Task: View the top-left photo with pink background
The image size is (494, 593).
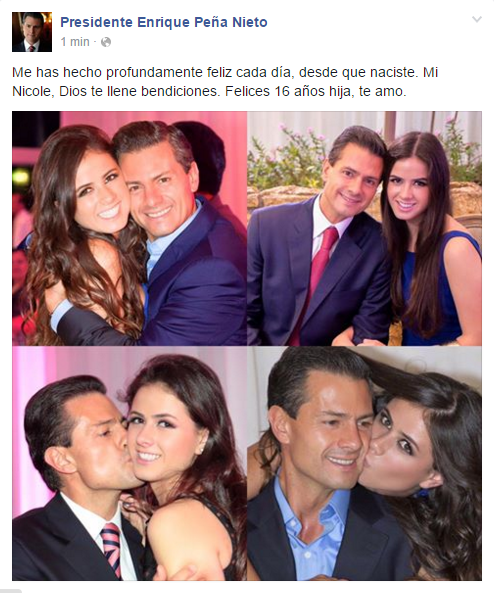Action: point(129,228)
